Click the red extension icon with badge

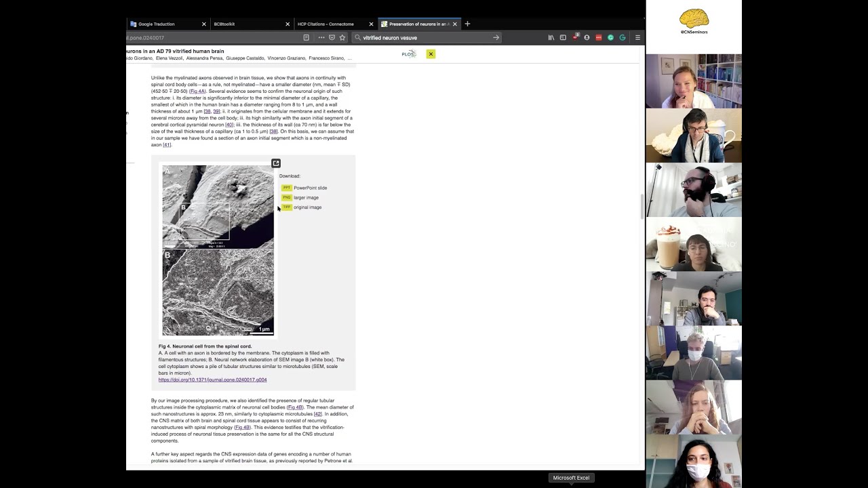[575, 38]
